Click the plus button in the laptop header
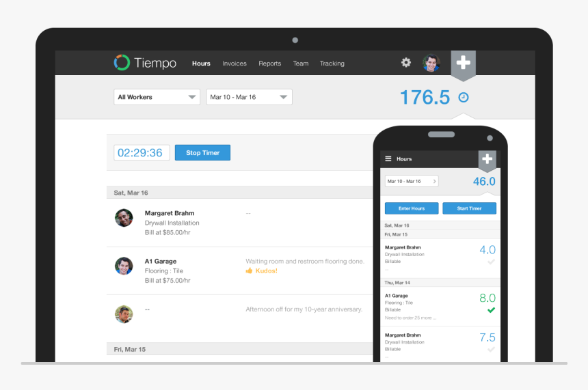588x390 pixels. pyautogui.click(x=463, y=63)
